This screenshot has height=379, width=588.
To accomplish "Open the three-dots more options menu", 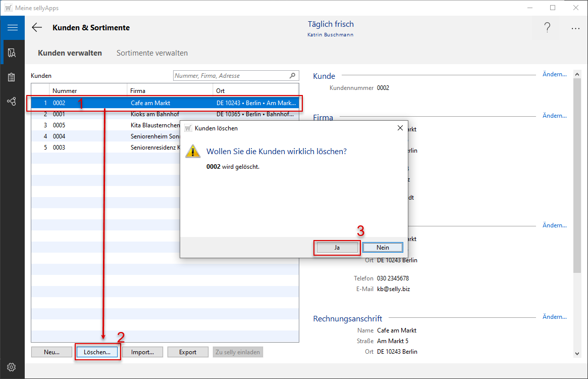I will tap(575, 28).
